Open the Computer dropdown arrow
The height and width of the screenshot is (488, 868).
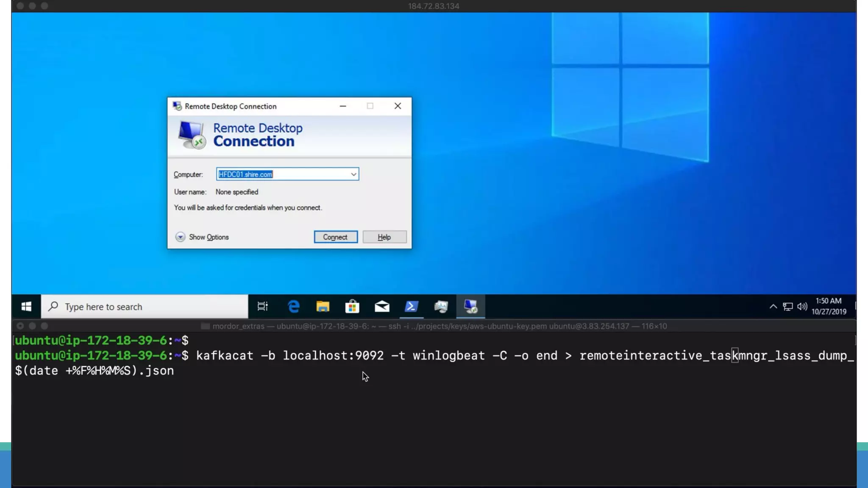point(353,174)
